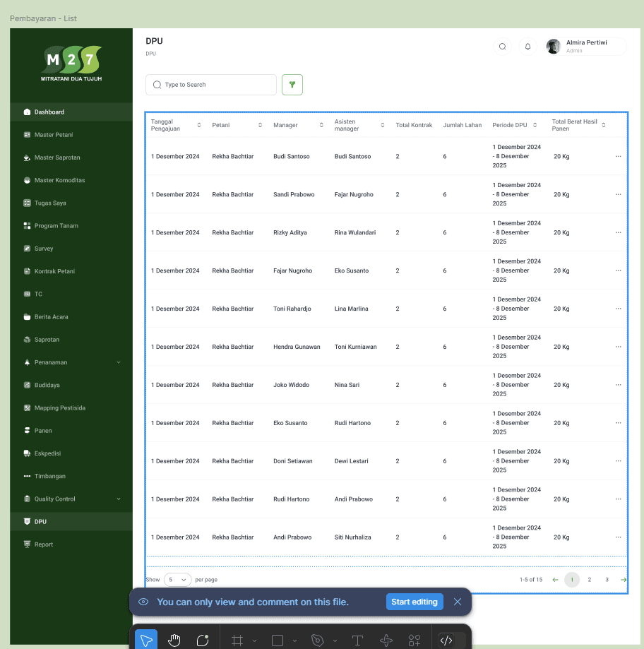Click the Mapping Pestisida icon
Screen dimensions: 644x649
click(x=27, y=407)
